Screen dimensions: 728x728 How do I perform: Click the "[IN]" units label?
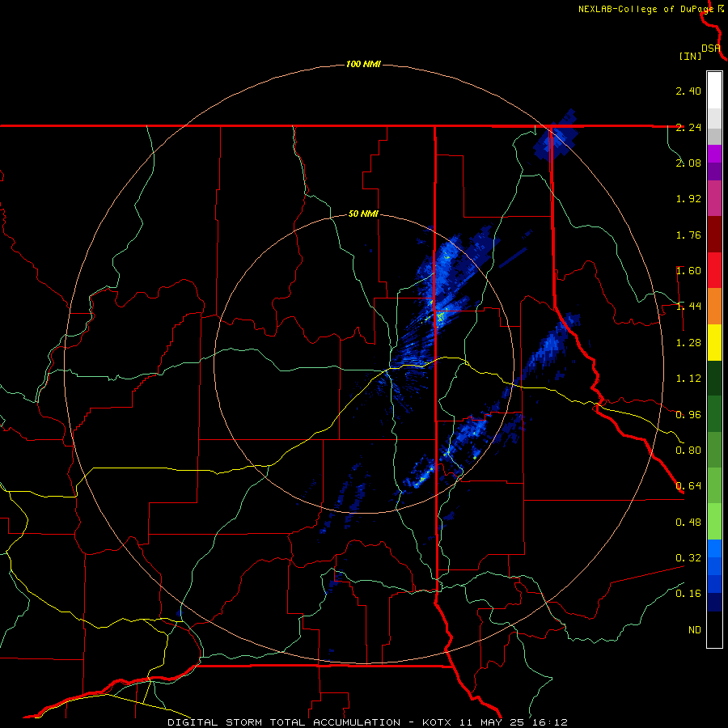[691, 56]
